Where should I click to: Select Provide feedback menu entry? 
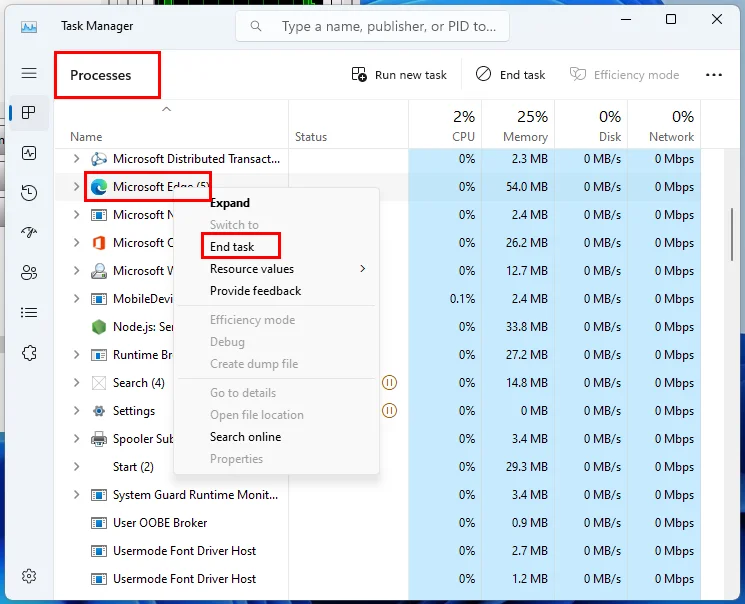point(277,291)
